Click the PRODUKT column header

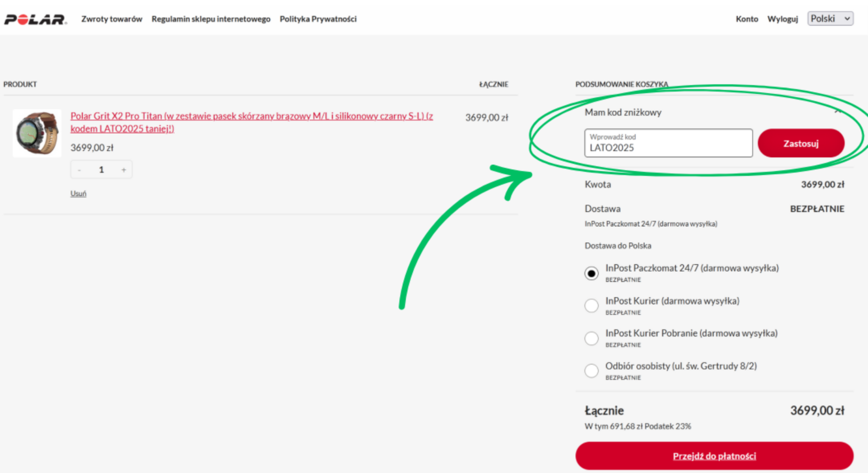pos(20,84)
